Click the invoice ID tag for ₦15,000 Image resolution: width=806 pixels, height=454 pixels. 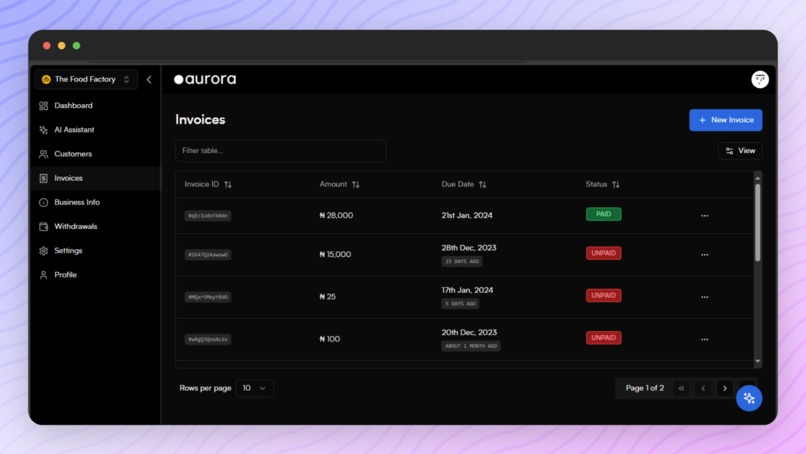(208, 255)
